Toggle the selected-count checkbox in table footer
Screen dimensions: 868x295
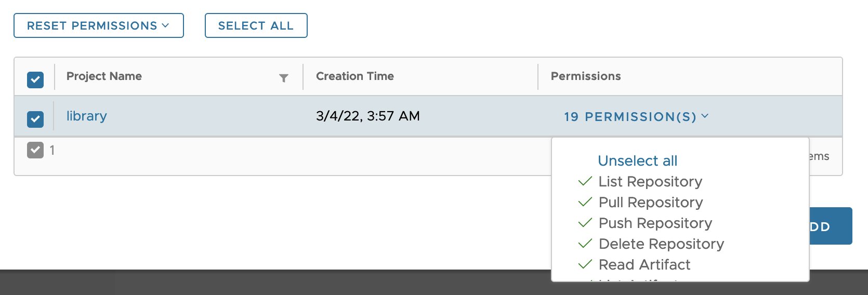point(35,150)
